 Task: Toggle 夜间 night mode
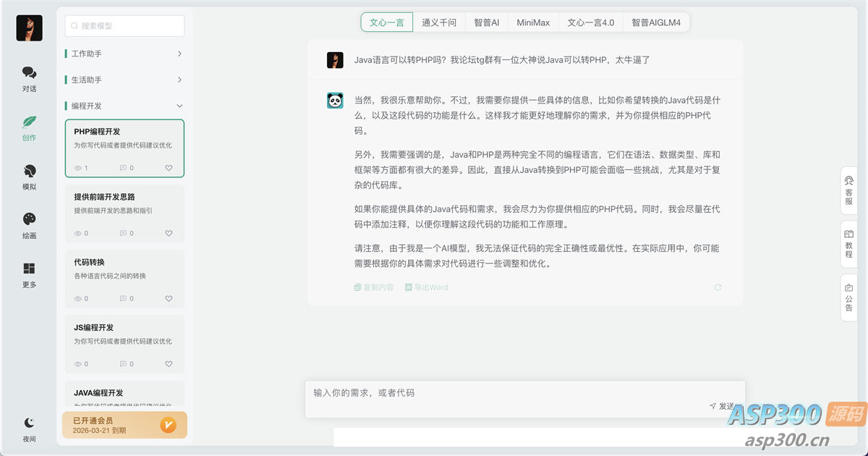[x=29, y=429]
